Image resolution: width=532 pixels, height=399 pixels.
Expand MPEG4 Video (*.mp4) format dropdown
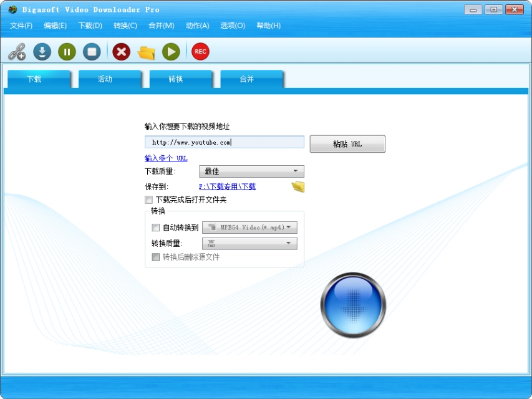click(x=249, y=228)
